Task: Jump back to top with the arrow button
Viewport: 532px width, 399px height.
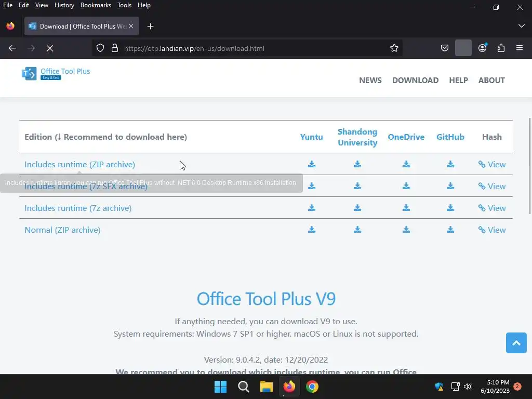Action: point(516,343)
